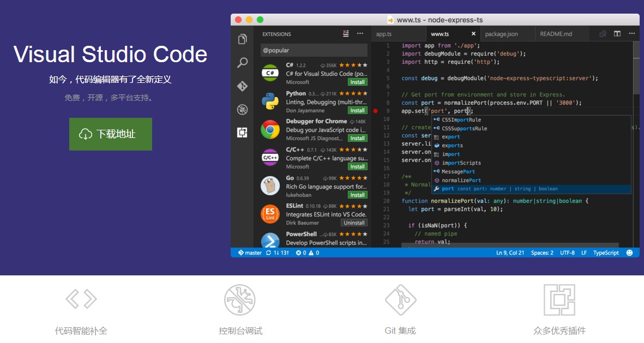Click the Python logo icon
Viewport: 644px width, 343px height.
(x=270, y=101)
